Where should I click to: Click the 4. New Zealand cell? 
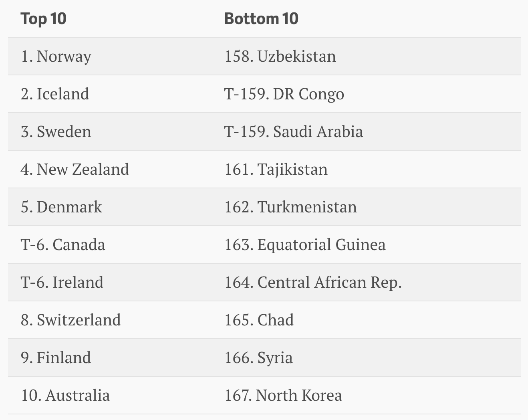click(75, 170)
